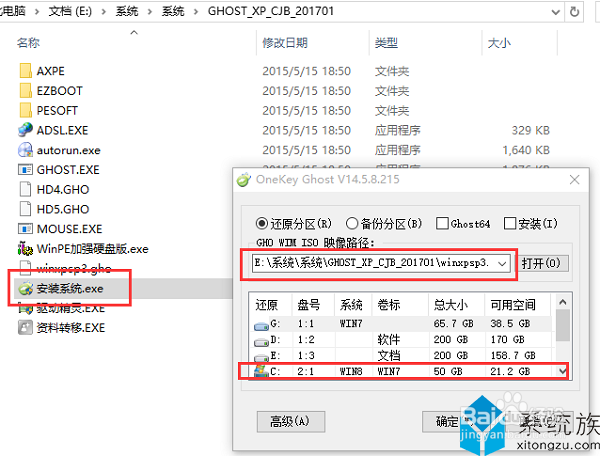Viewport: 600px width, 456px height.
Task: Select the EZBOOT folder icon
Action: pos(26,91)
